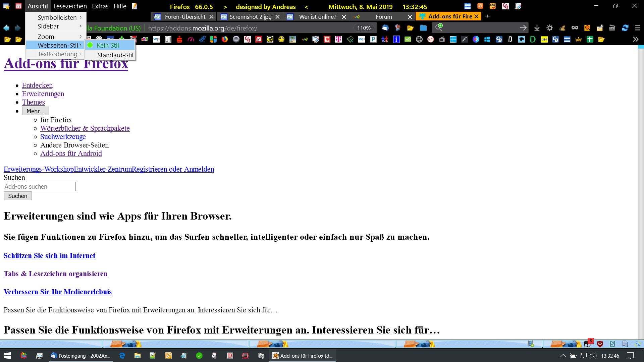Screen dimensions: 644x362
Task: Reset the 110% zoom indicator in the URL bar
Action: pos(364,28)
